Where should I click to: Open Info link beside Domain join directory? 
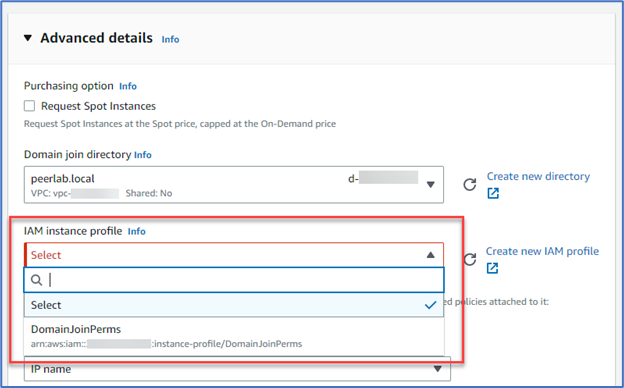[x=142, y=155]
